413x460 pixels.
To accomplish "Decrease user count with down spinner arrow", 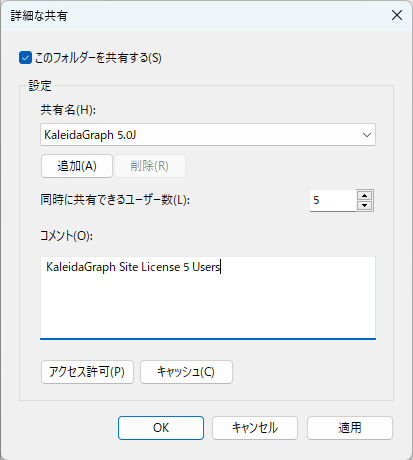I will tap(365, 205).
